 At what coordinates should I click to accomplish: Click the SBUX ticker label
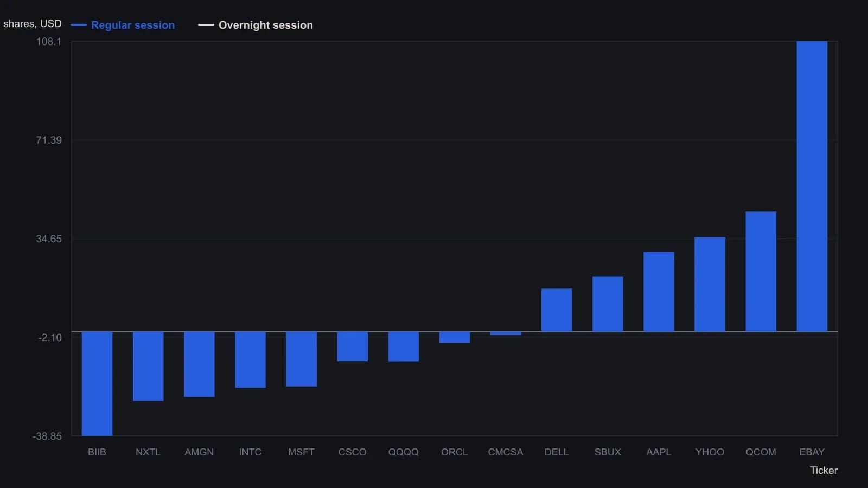pos(608,452)
